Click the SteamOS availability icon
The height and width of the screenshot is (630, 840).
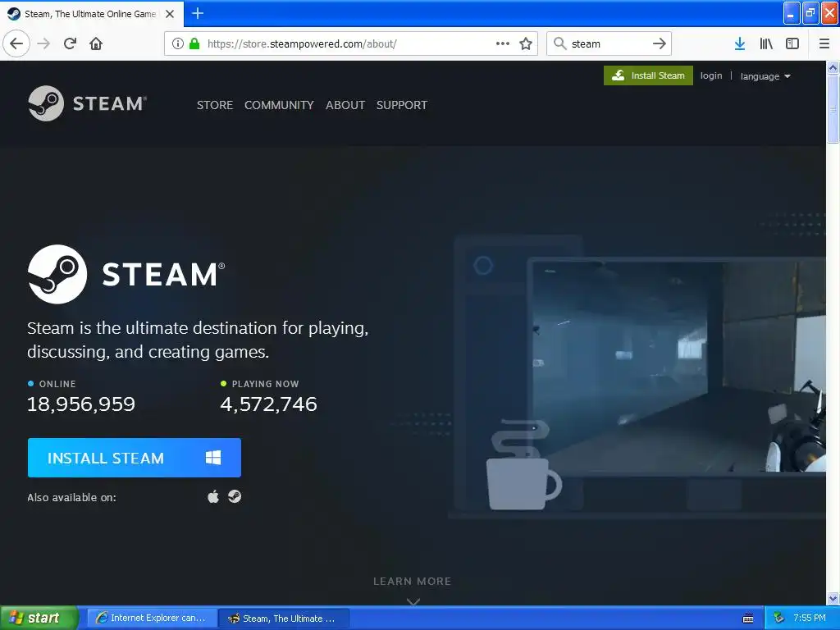click(x=235, y=496)
